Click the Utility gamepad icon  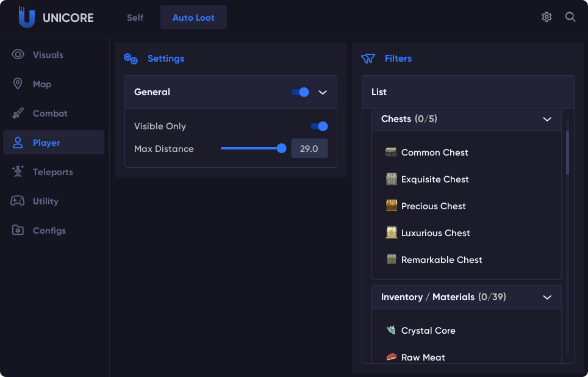[18, 201]
